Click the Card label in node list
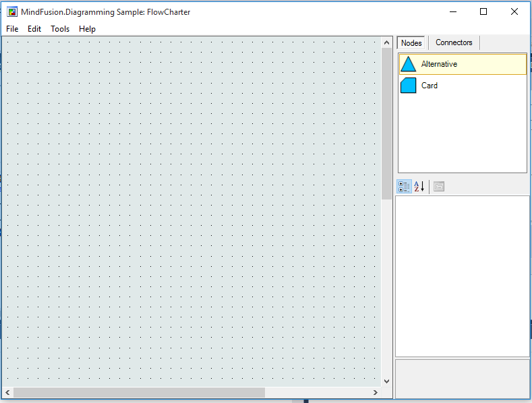Image resolution: width=532 pixels, height=403 pixels. [x=430, y=86]
